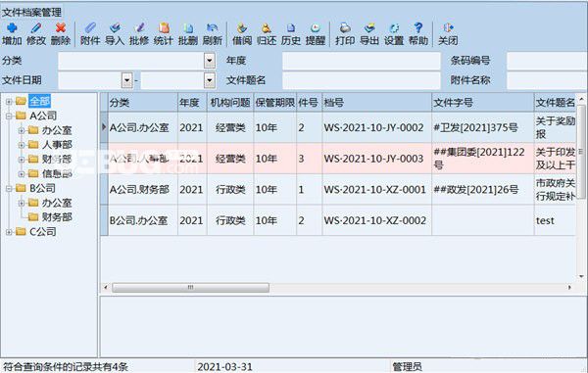
Task: Sort by 分类 column header
Action: coord(142,102)
